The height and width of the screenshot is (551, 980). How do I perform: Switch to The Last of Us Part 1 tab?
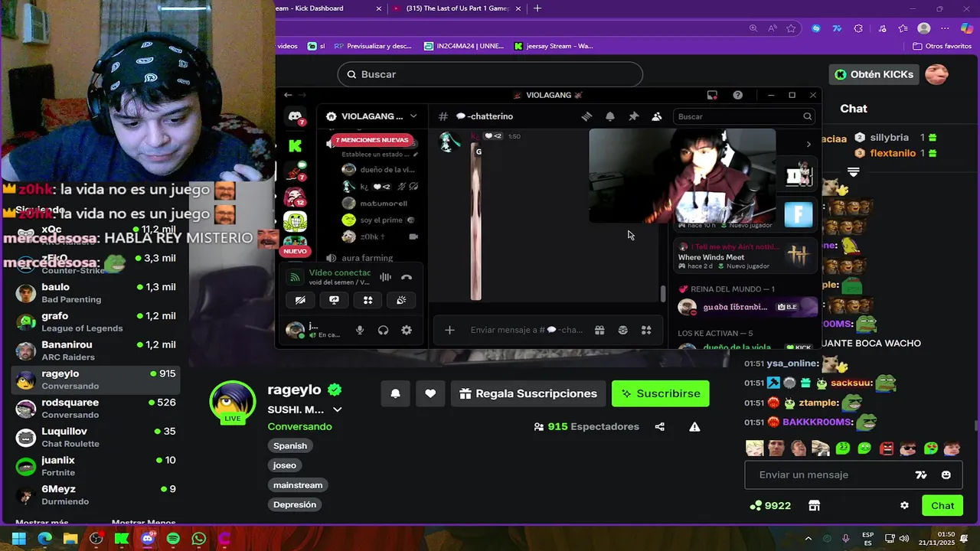click(x=458, y=8)
